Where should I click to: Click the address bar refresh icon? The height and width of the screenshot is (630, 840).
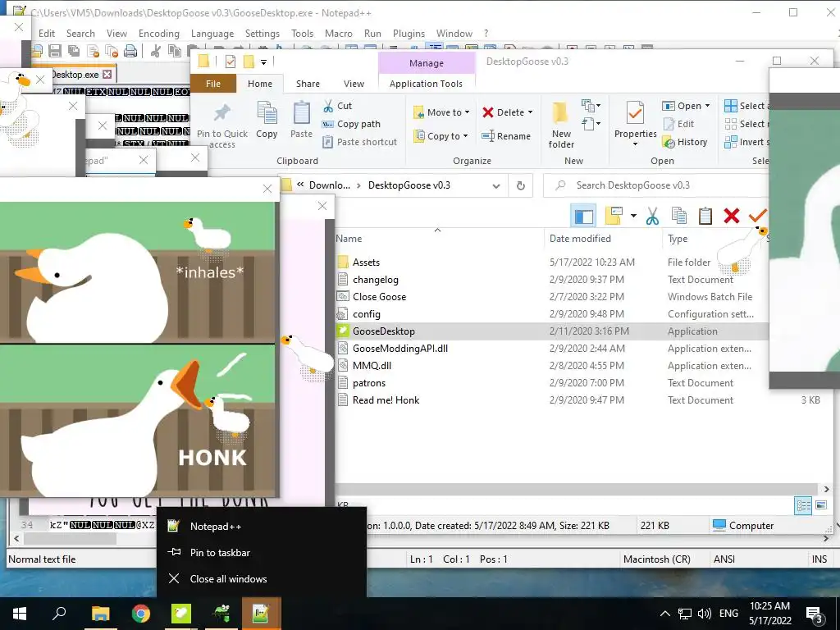pyautogui.click(x=521, y=186)
